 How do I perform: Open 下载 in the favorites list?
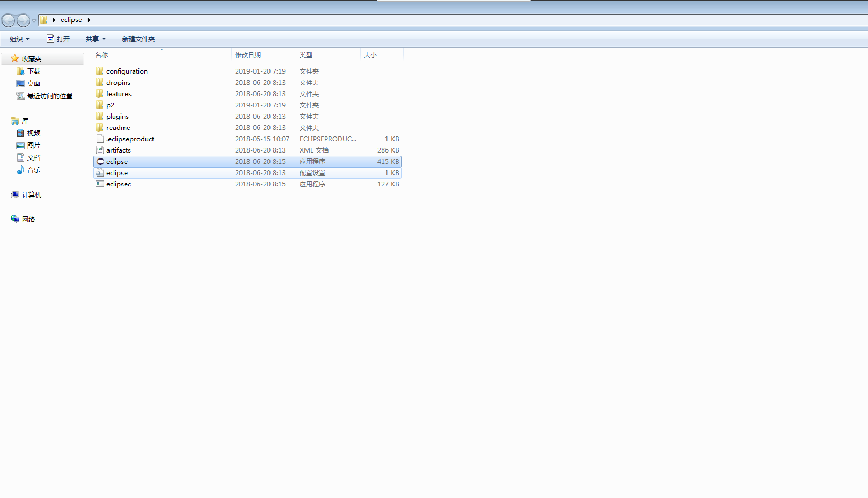[x=34, y=71]
